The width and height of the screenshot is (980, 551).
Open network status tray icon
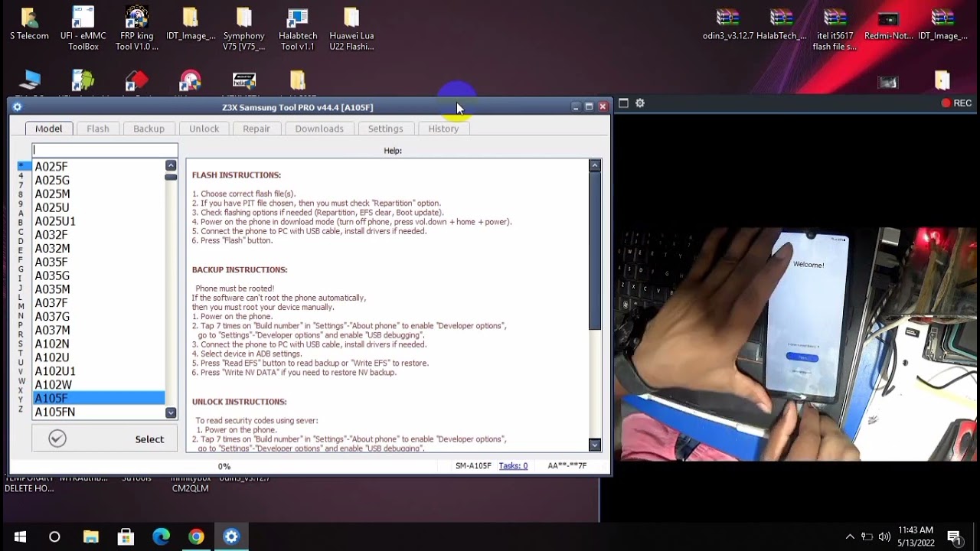click(x=867, y=536)
